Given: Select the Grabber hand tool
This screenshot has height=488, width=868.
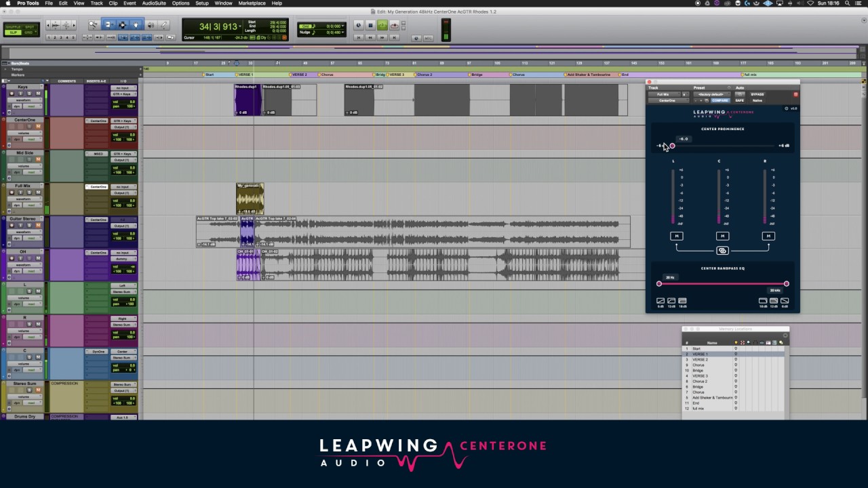Looking at the screenshot, I should pyautogui.click(x=136, y=24).
